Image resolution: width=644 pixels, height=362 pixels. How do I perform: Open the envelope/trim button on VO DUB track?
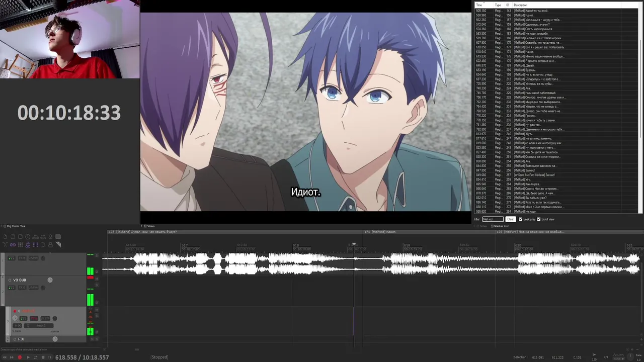[34, 288]
